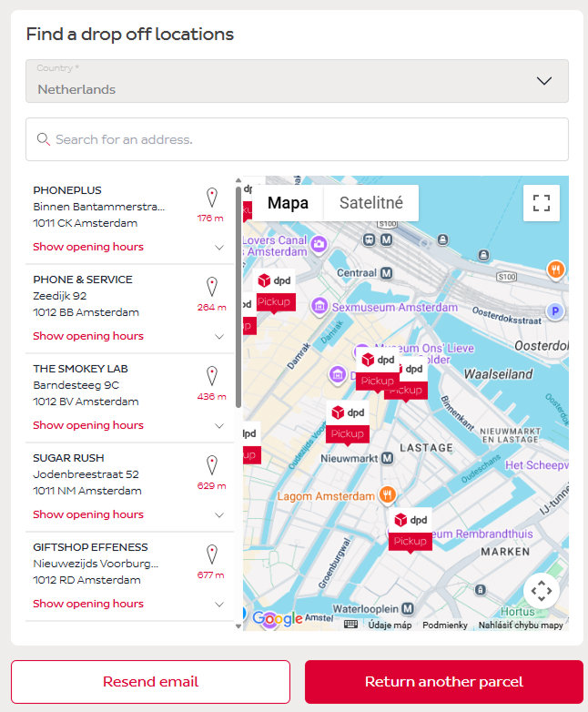This screenshot has height=712, width=588.
Task: Click the Sexmuseum Amsterdam map marker
Action: (319, 307)
